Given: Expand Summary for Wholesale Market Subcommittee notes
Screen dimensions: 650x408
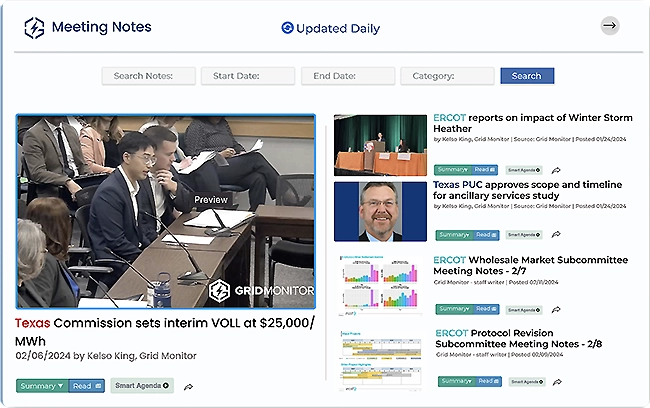Looking at the screenshot, I should click(455, 309).
